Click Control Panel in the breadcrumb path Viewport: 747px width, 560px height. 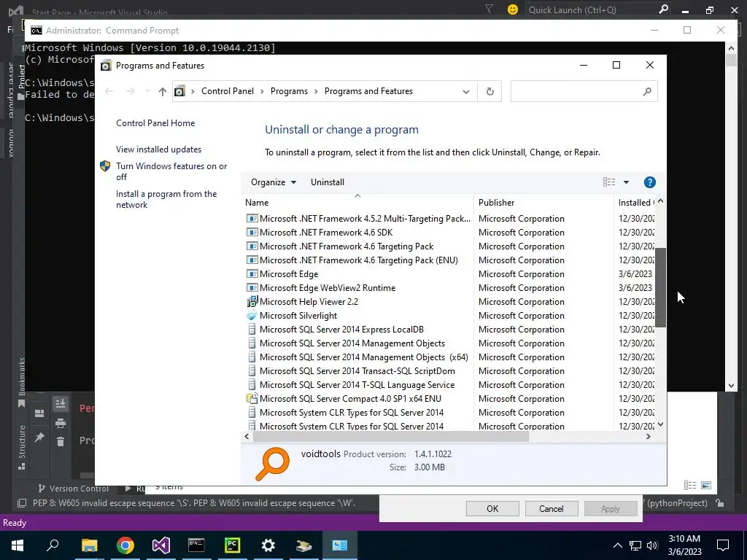pyautogui.click(x=228, y=91)
